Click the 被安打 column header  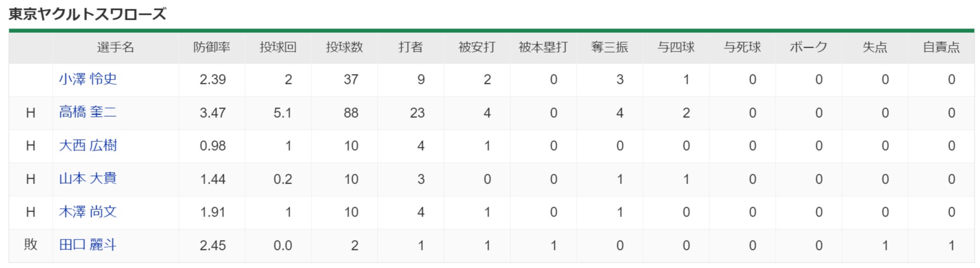point(477,48)
